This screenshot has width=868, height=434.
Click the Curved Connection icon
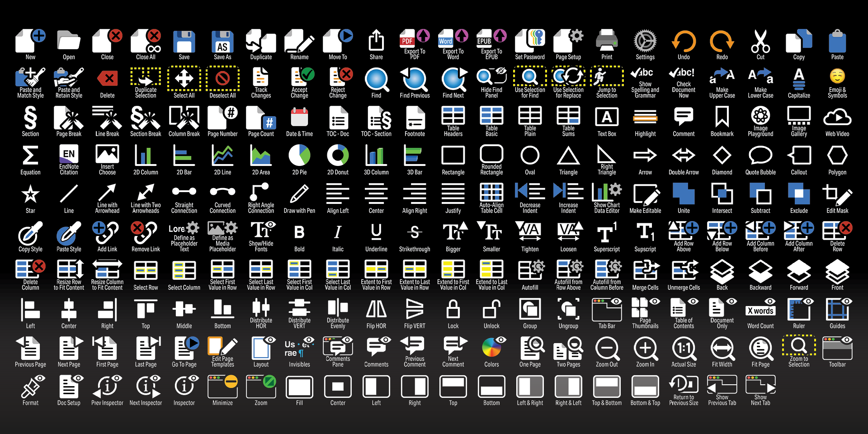click(222, 192)
